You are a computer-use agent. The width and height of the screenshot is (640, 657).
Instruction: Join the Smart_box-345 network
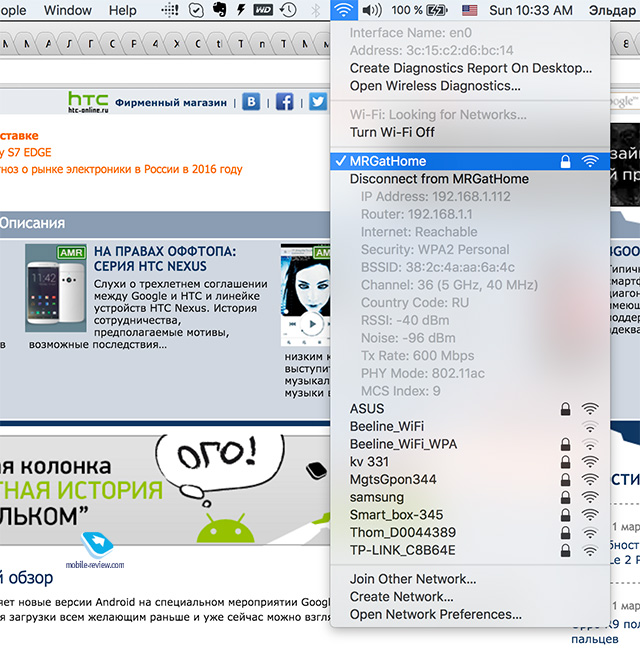click(470, 515)
